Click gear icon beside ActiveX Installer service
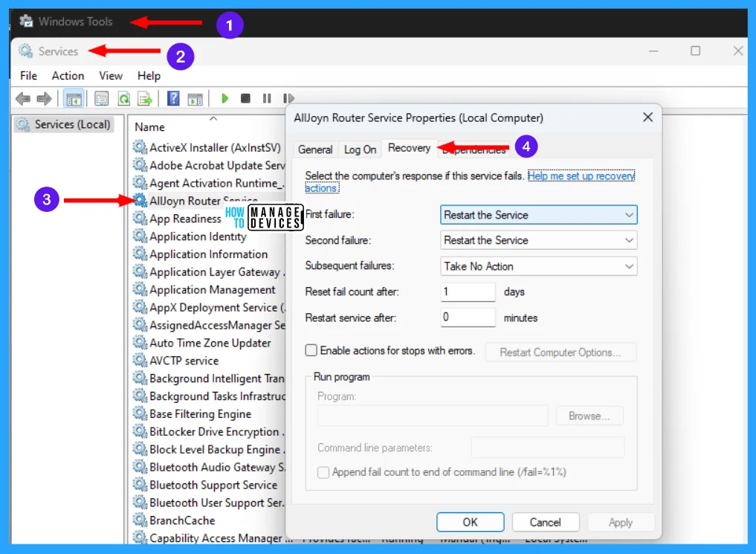Screen dimensions: 756x554 [x=140, y=147]
